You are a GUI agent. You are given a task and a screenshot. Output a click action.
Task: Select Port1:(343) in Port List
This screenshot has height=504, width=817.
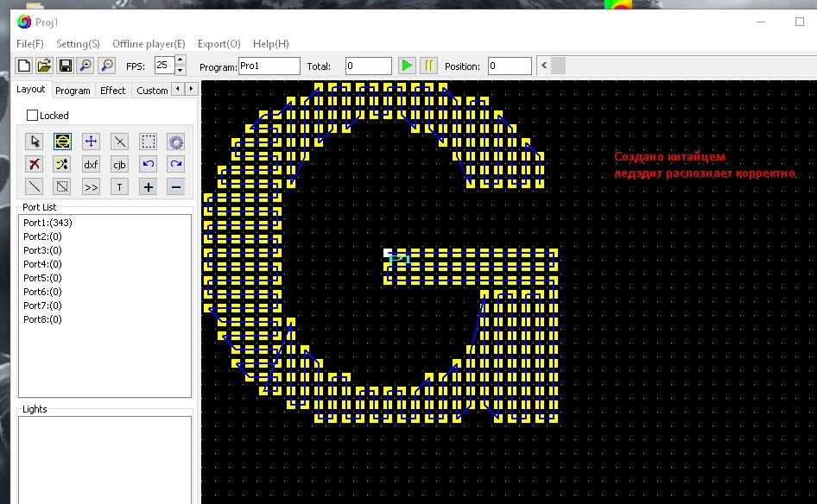(x=48, y=223)
